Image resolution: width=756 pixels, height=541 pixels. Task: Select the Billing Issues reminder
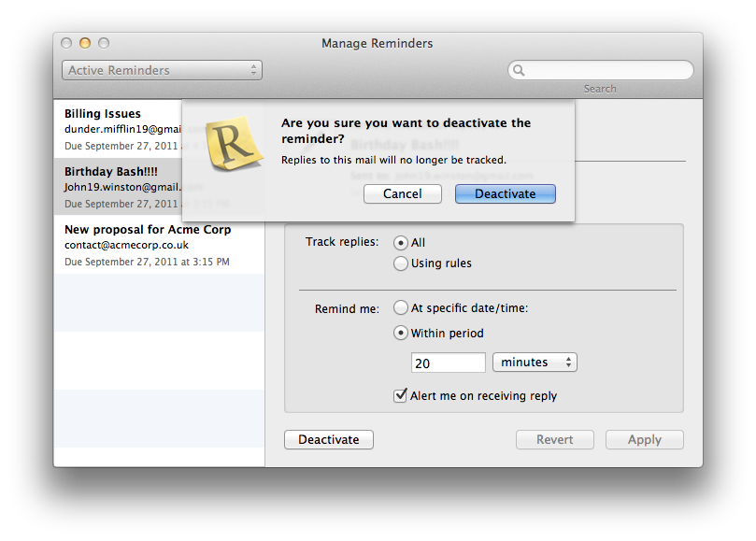pos(118,129)
